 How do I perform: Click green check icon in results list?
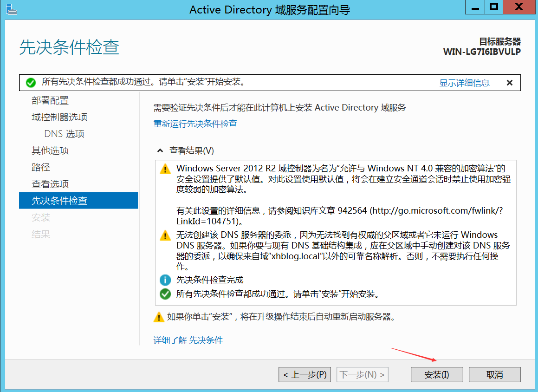(165, 294)
